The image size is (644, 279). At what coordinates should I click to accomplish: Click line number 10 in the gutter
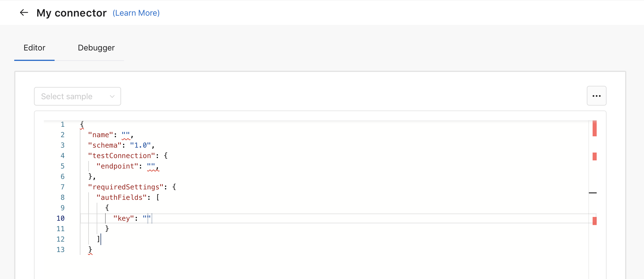61,218
